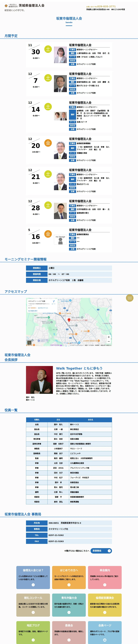Screen dimensions: 138x644
Task: Open the 会員ページ card
Action: point(105,633)
